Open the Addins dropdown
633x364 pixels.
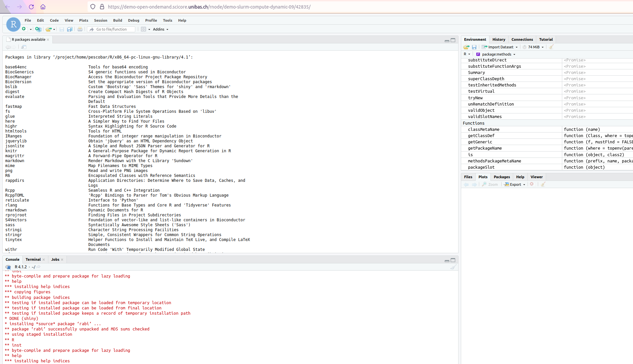tap(161, 29)
